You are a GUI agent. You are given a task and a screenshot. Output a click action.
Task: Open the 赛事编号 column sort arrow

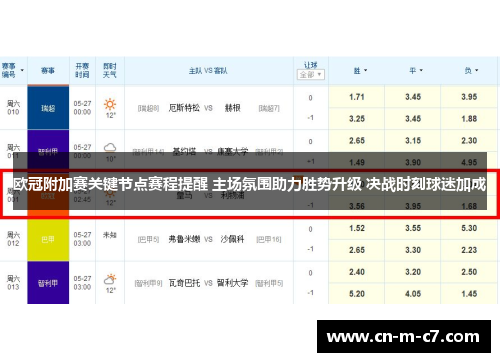click(x=22, y=70)
